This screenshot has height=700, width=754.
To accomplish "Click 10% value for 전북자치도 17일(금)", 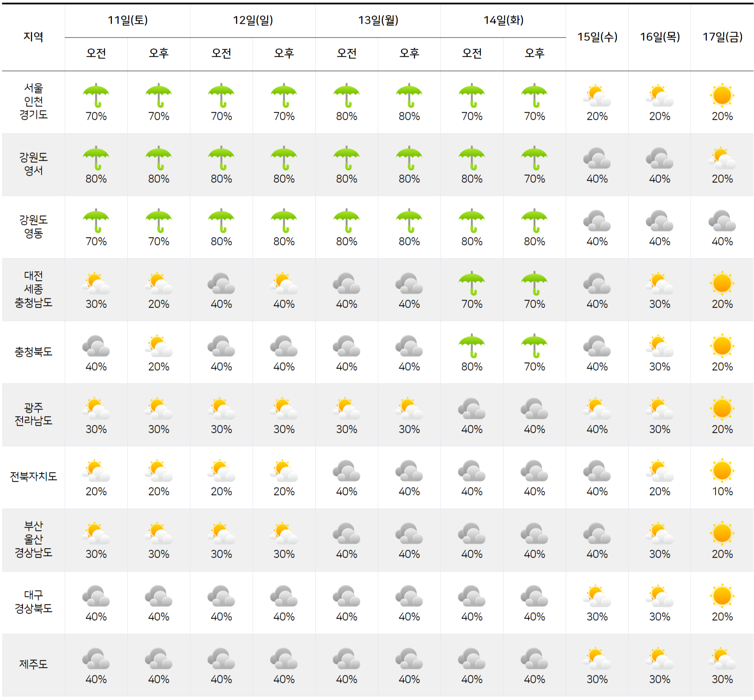I will pos(722,491).
